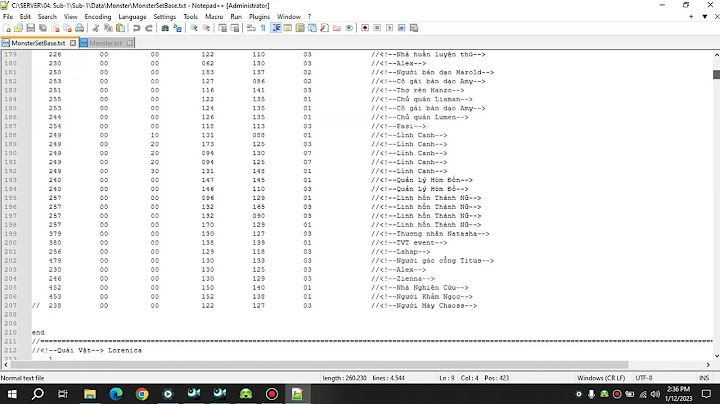Screen dimensions: 720x404
Task: Toggle synchronize horizontal scrolling
Action: click(x=235, y=28)
